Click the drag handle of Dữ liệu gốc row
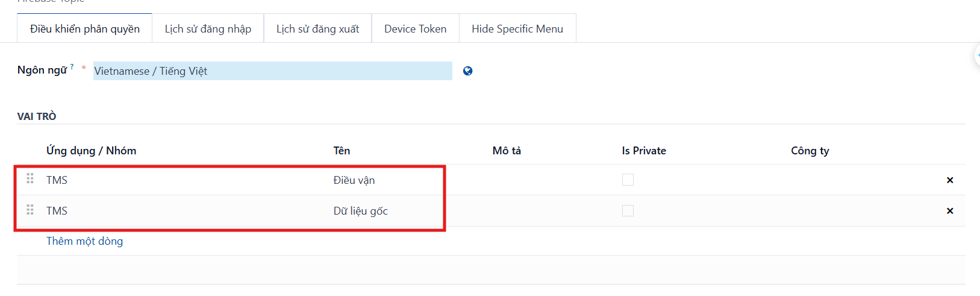Viewport: 980px width, 296px height. click(x=30, y=210)
